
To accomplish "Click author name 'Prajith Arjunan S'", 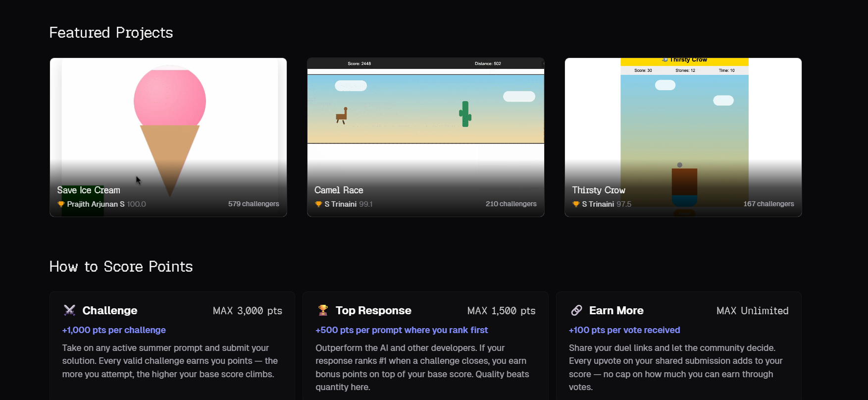I will 96,204.
